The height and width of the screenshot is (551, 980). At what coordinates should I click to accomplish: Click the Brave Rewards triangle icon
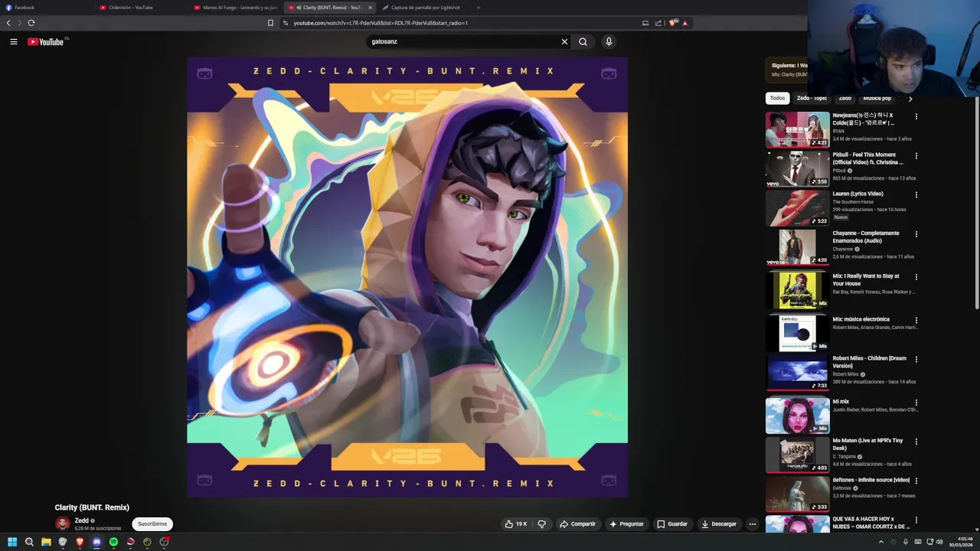(685, 23)
